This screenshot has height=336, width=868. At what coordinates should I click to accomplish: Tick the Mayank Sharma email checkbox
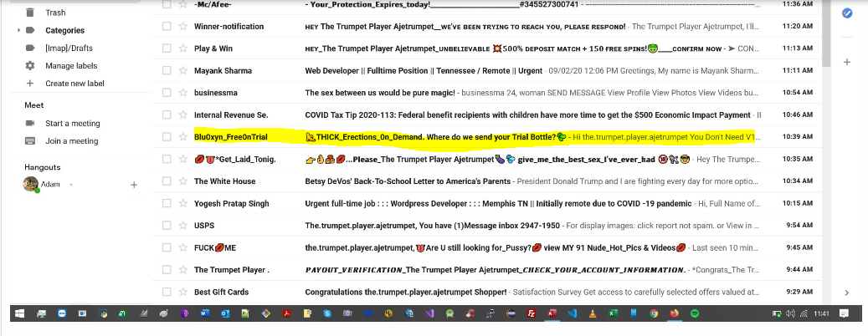click(x=167, y=70)
